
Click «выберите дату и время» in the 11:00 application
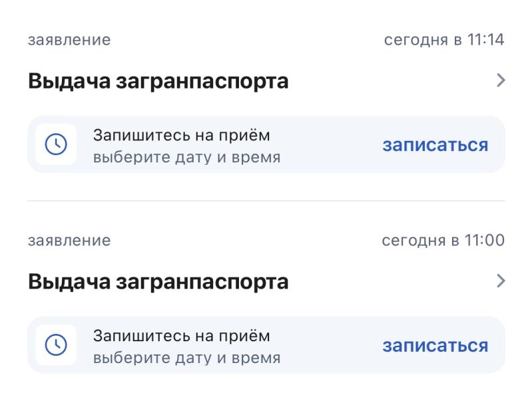point(186,358)
